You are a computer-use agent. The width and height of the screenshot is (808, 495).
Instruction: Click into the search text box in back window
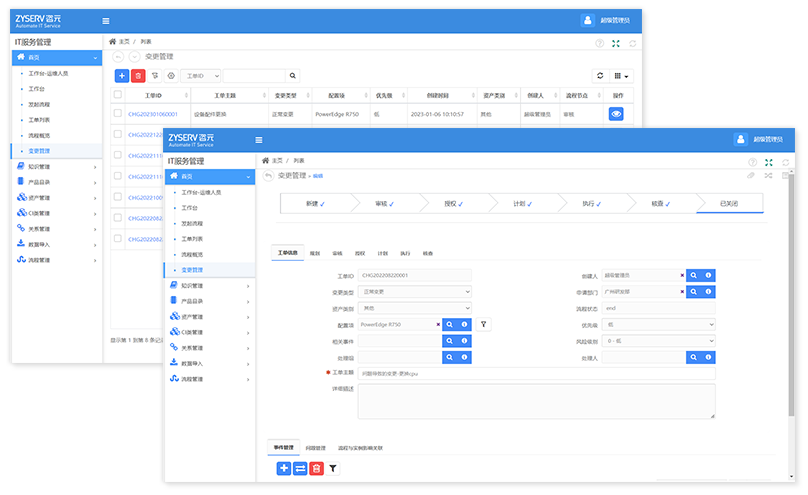(x=254, y=76)
